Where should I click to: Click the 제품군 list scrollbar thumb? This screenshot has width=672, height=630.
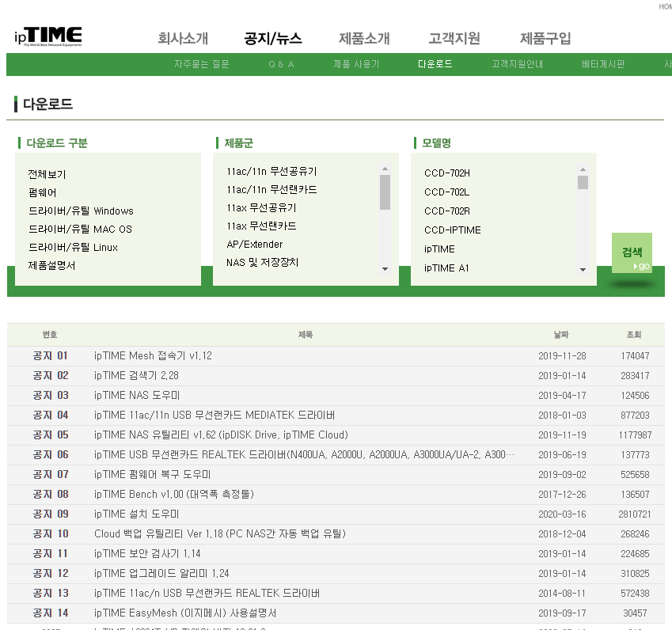(385, 192)
